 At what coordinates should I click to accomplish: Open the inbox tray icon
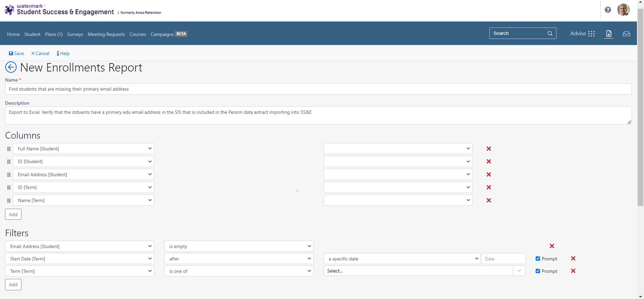pos(626,34)
